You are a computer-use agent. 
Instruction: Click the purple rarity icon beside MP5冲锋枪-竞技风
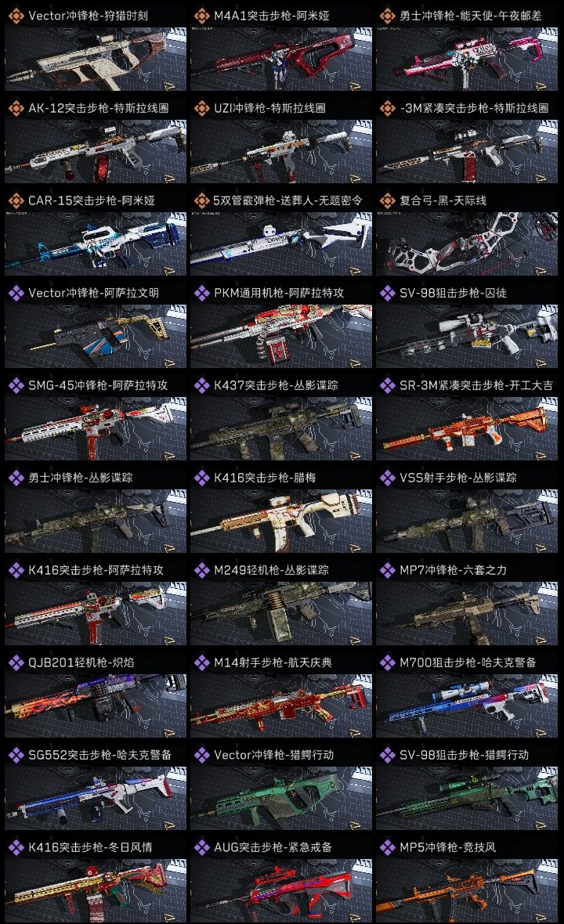[x=388, y=847]
